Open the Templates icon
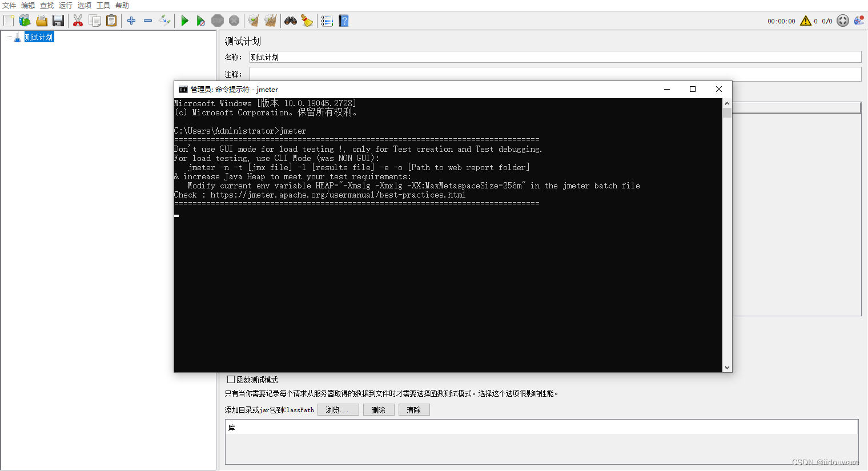Viewport: 868px width, 471px height. coord(25,21)
